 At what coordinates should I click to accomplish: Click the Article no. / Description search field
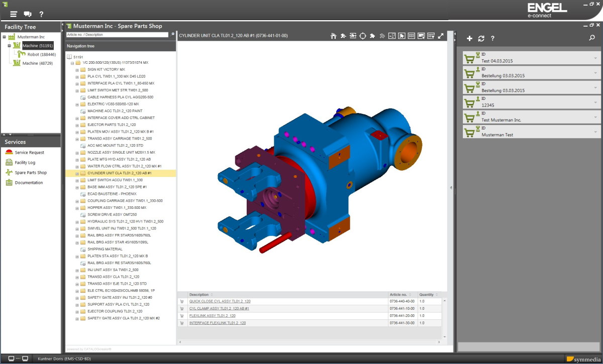[x=117, y=35]
